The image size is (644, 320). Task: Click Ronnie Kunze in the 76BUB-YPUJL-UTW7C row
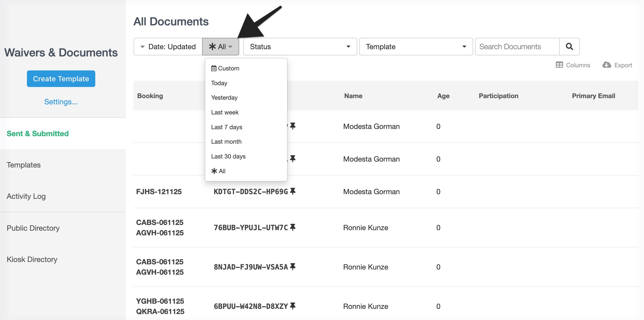tap(366, 228)
